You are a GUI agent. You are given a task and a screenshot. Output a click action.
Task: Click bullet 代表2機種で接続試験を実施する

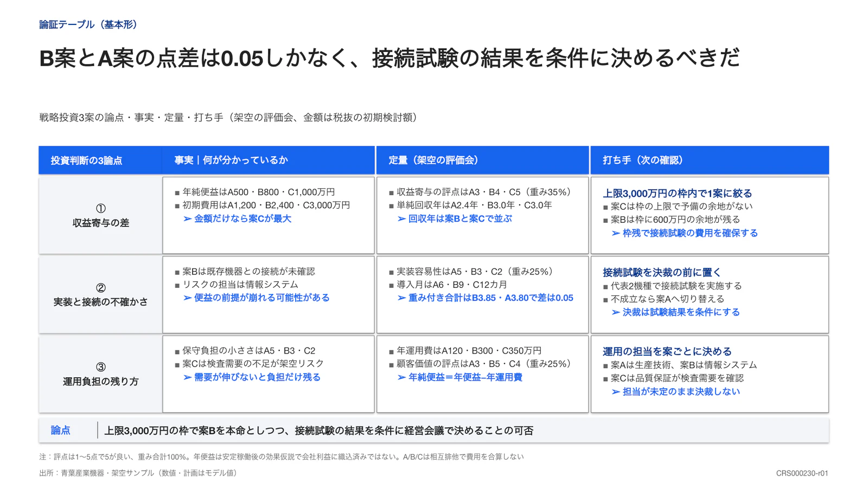coord(672,286)
